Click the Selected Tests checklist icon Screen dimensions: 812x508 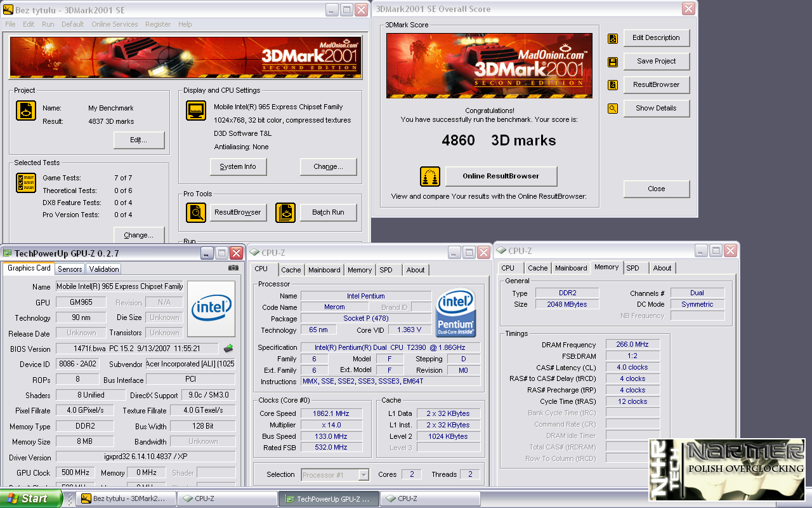[x=26, y=183]
